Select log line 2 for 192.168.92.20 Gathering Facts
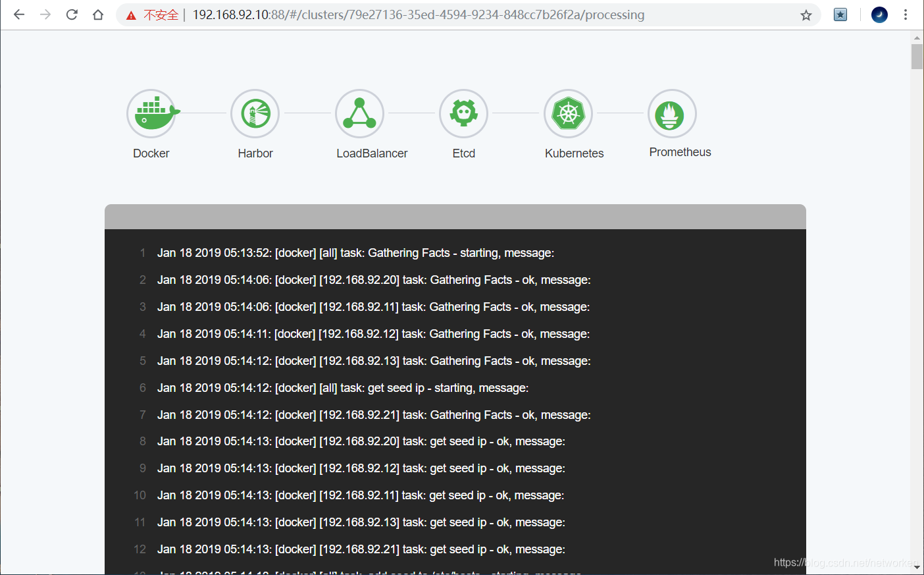This screenshot has height=575, width=924. [x=374, y=280]
